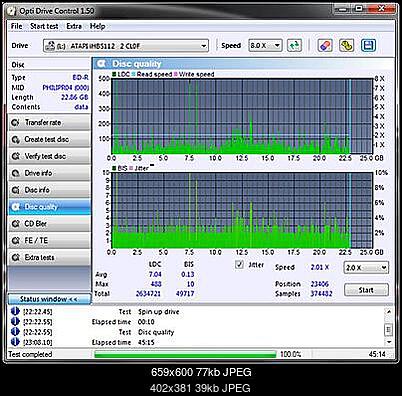Click the eraser disc icon
Screen dimensions: 402x396
(x=325, y=46)
